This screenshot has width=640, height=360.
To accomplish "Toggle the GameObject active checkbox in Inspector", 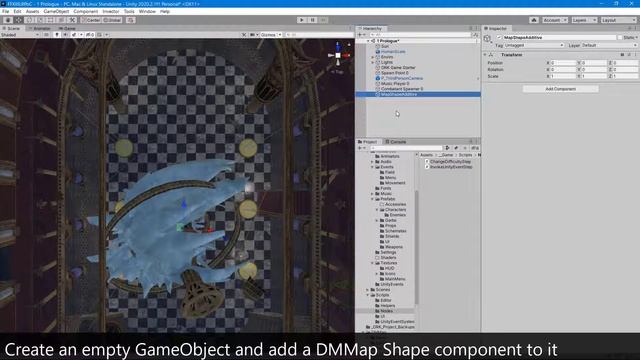I will 499,38.
